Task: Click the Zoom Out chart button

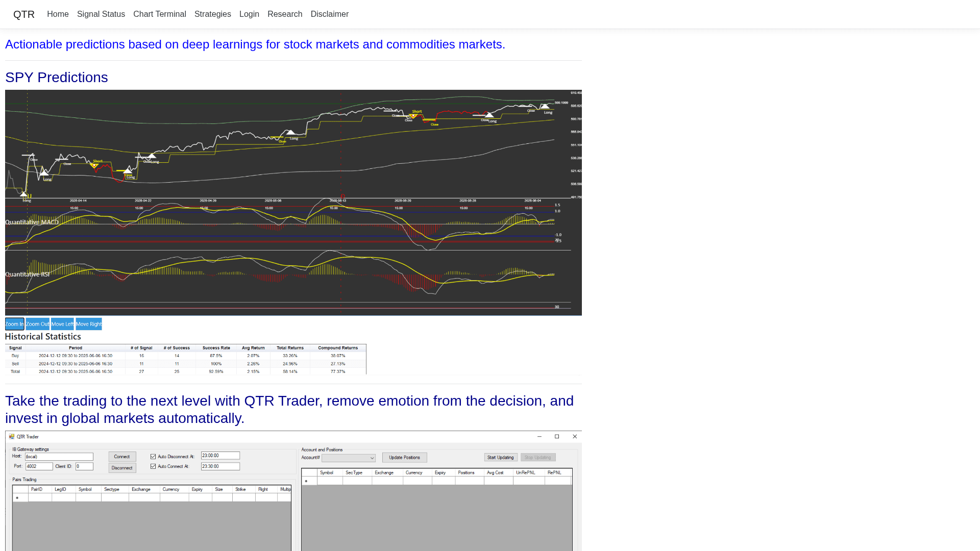Action: click(38, 324)
